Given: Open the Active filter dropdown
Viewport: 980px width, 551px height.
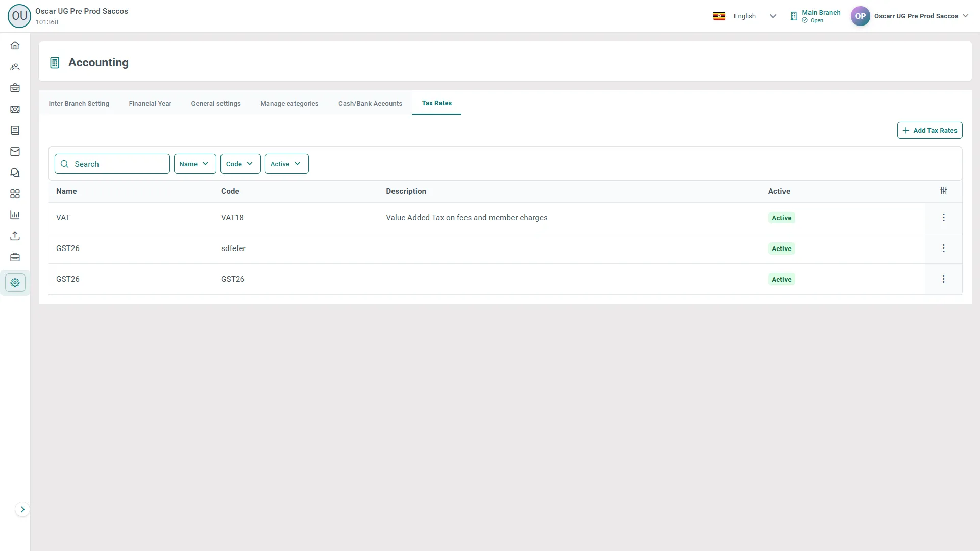Looking at the screenshot, I should tap(286, 164).
